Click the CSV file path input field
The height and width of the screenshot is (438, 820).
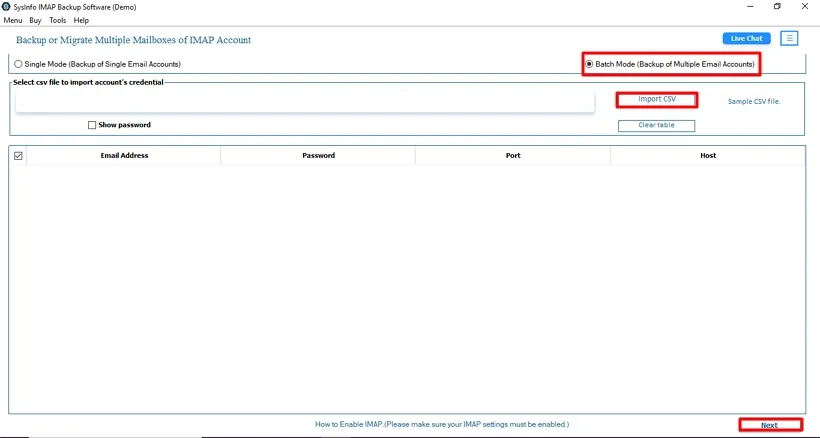[x=305, y=101]
